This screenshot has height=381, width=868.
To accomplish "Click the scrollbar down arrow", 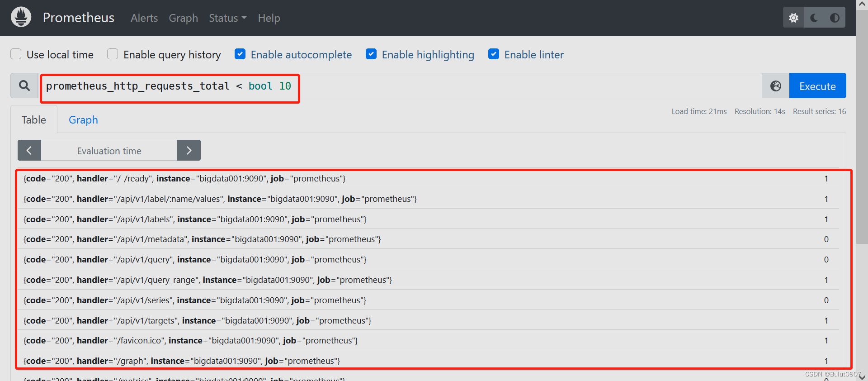I will pyautogui.click(x=862, y=376).
